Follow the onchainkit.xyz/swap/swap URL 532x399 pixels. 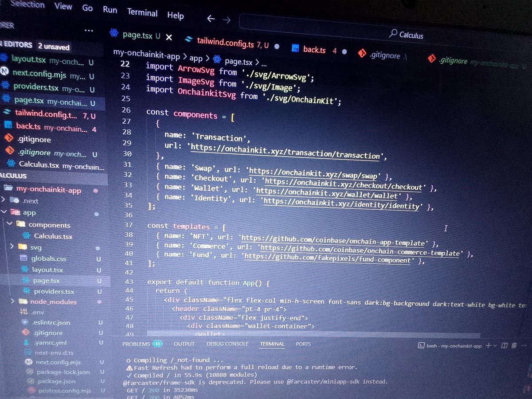click(x=314, y=173)
